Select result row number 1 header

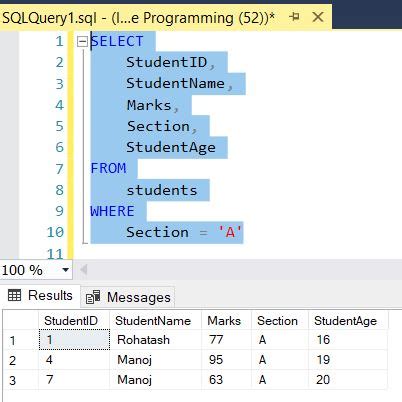[x=21, y=340]
